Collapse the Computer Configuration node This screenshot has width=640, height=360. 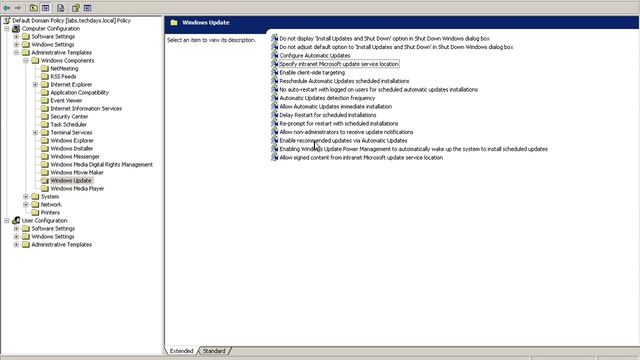7,29
